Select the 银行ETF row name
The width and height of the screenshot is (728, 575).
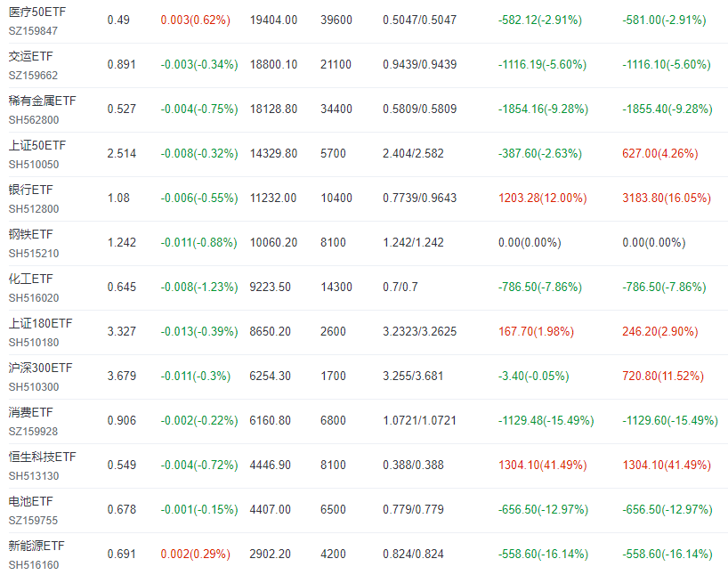click(x=31, y=190)
